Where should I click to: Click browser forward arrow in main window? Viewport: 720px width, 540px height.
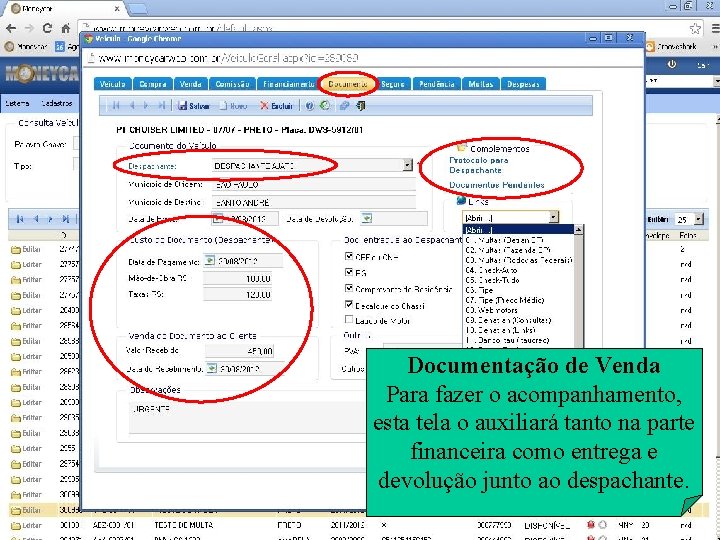(29, 28)
